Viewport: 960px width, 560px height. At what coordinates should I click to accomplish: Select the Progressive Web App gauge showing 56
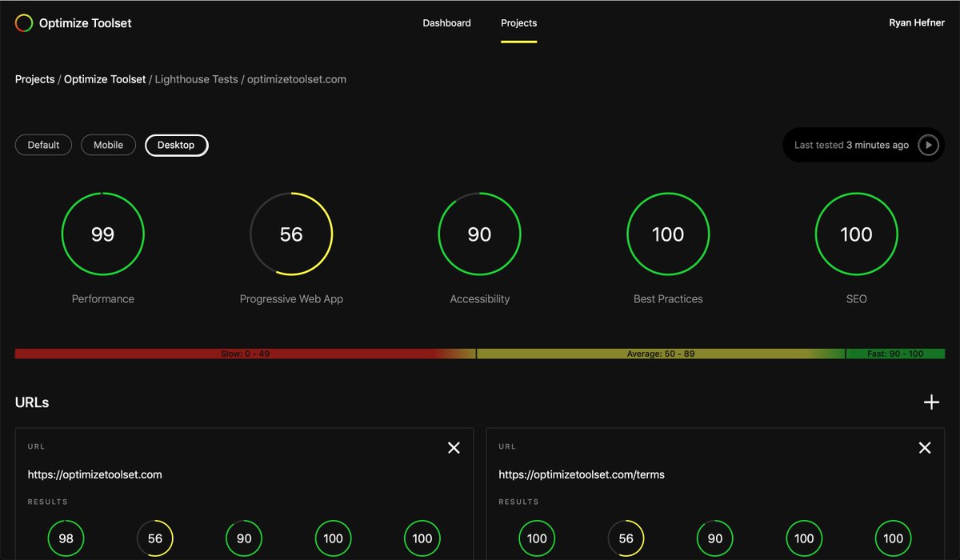point(291,234)
